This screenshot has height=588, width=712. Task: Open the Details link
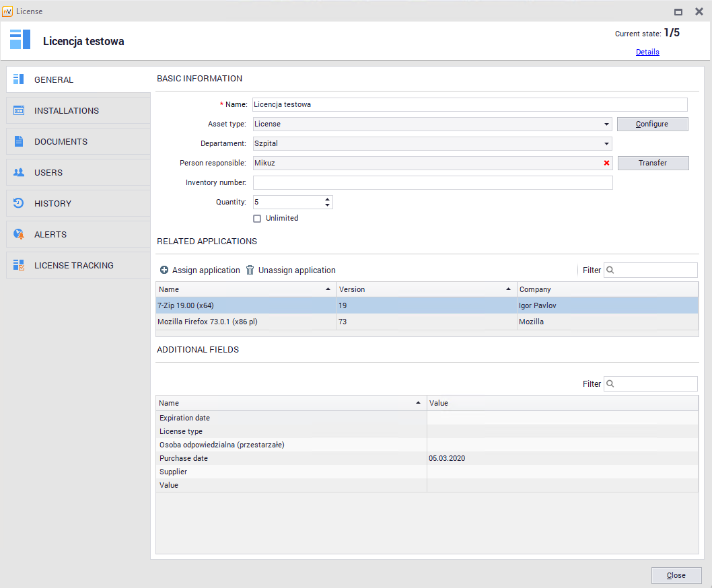647,52
